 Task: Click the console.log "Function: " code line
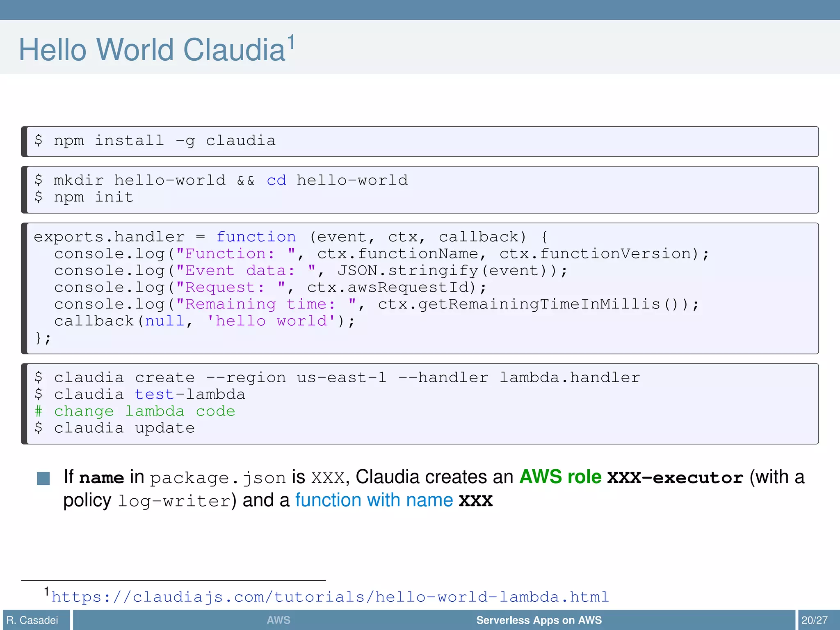pos(381,253)
